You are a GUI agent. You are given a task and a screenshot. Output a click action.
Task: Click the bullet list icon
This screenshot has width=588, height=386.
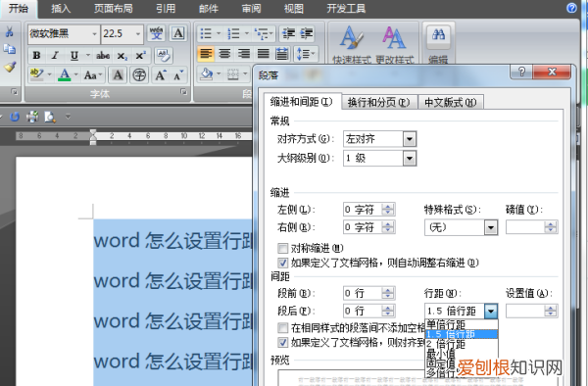[206, 33]
